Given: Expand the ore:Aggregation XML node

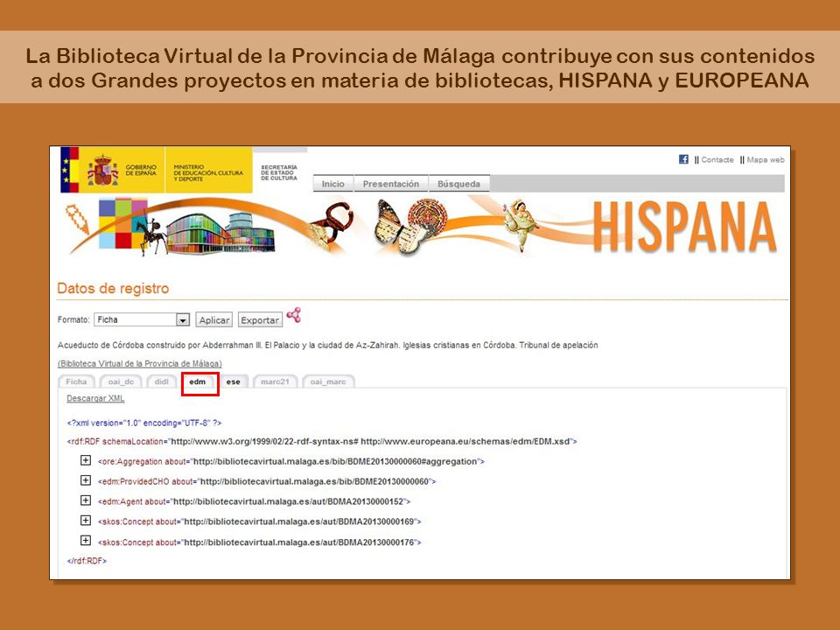Looking at the screenshot, I should 85,460.
